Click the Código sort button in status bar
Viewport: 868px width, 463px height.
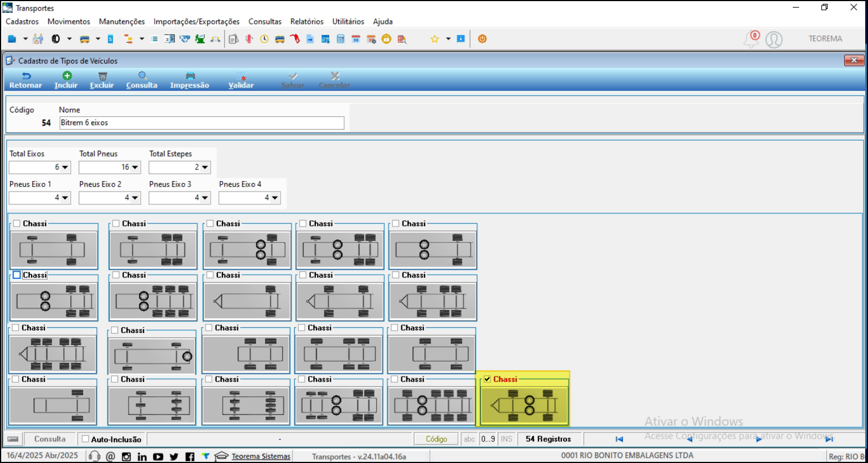click(x=436, y=439)
